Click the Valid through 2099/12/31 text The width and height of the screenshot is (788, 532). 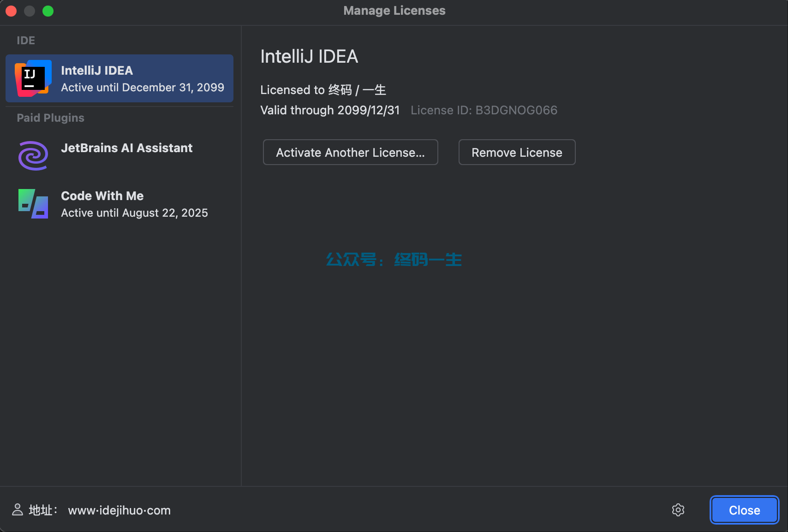coord(330,110)
